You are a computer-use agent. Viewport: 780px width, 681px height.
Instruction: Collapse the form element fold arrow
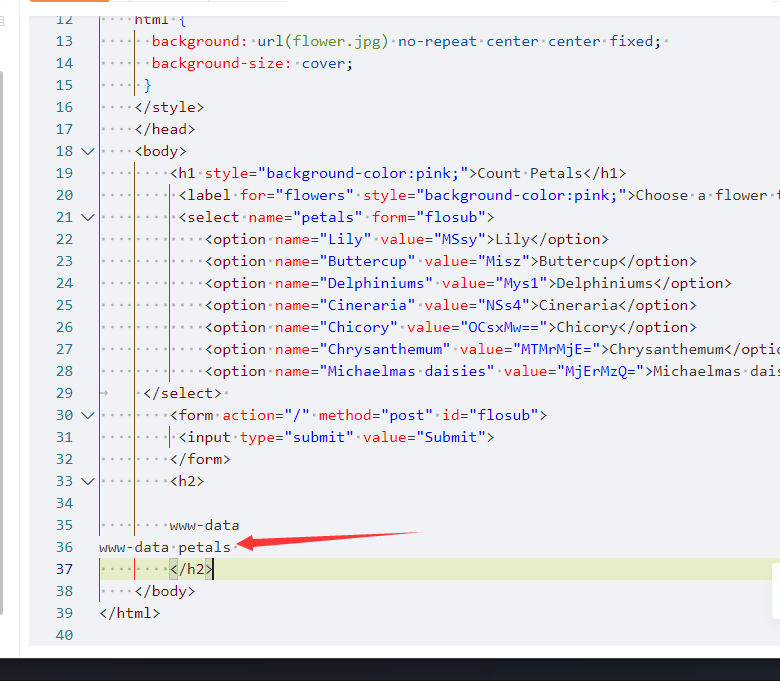[87, 415]
